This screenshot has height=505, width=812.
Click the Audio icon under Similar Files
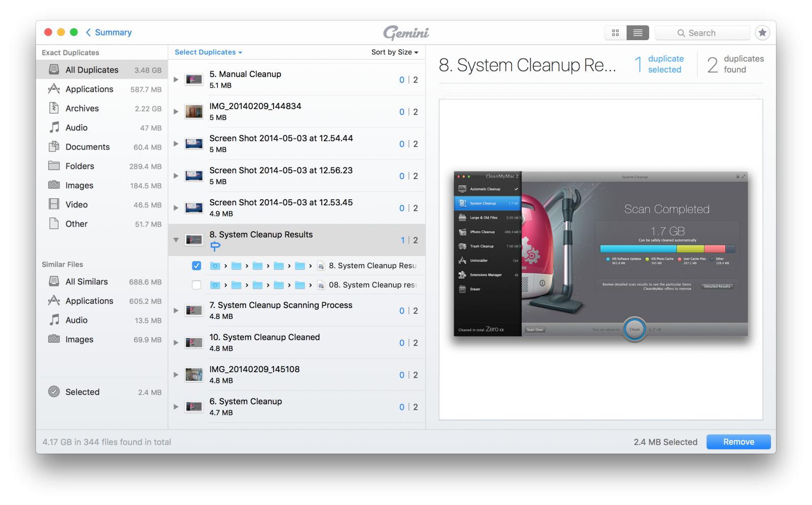[x=54, y=320]
